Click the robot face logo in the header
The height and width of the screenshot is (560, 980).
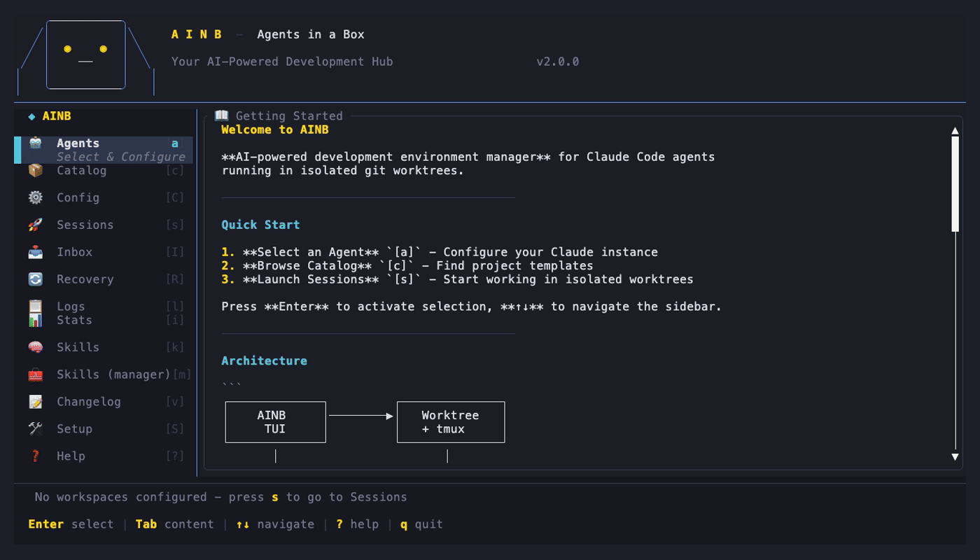(85, 56)
